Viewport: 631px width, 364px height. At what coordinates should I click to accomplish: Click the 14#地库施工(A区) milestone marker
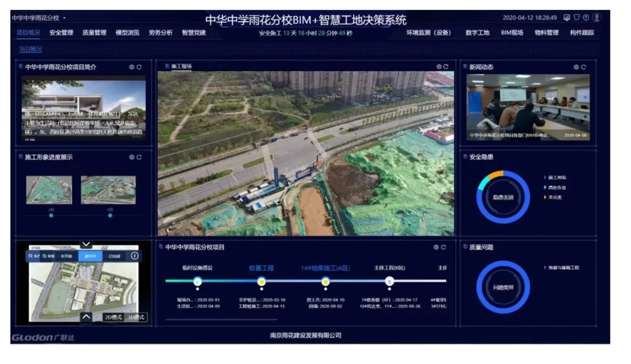point(325,281)
